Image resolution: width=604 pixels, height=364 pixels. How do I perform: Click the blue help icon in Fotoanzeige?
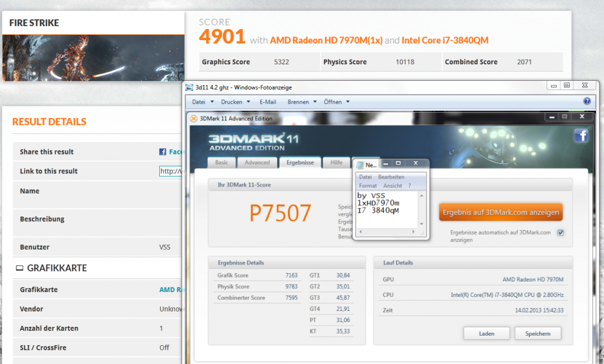pos(587,101)
